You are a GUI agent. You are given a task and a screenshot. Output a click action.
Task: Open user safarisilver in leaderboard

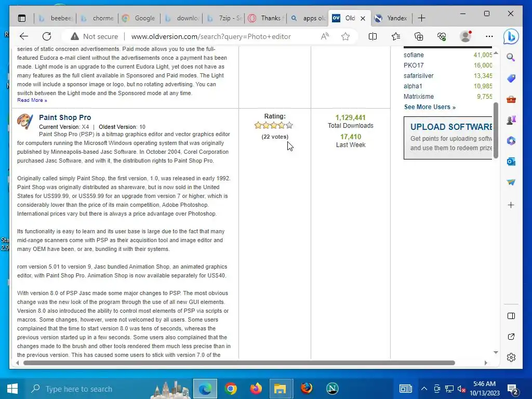(418, 76)
